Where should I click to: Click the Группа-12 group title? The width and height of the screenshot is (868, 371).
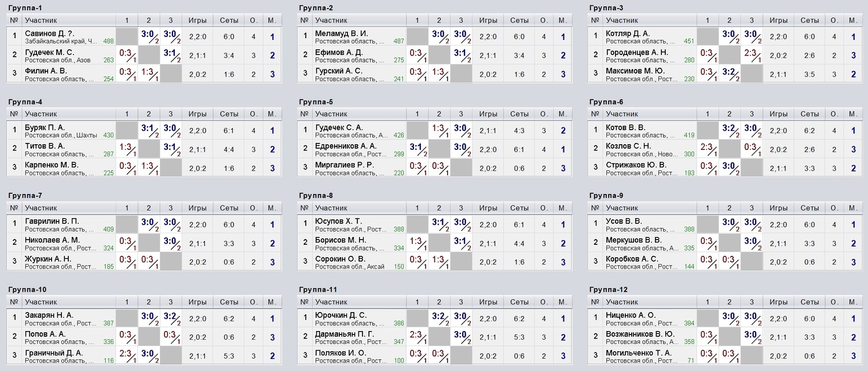coord(609,289)
